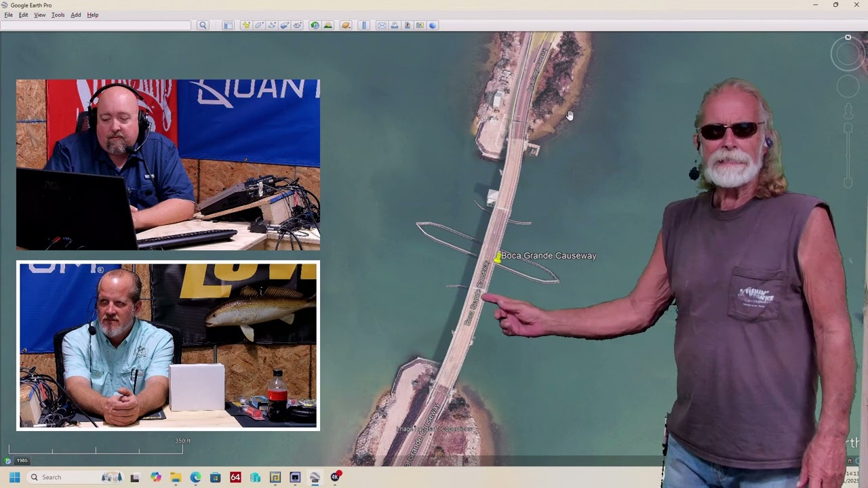Open Microsoft Store from the taskbar
This screenshot has height=488, width=868.
click(x=216, y=477)
